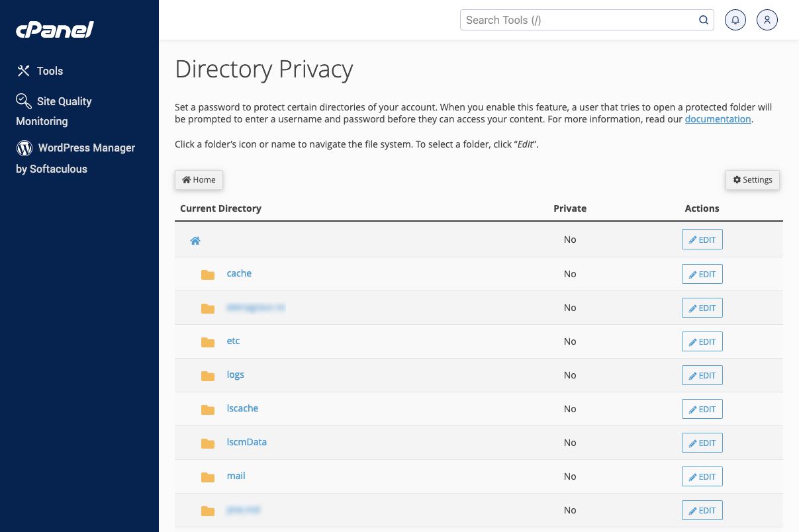Edit the lscmData folder

pos(702,443)
